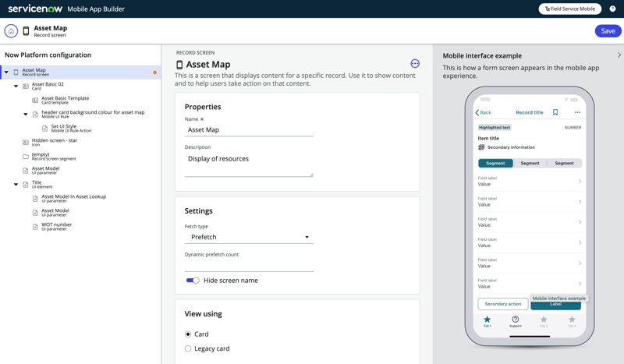Click the WOT number parameter icon

[x=35, y=227]
